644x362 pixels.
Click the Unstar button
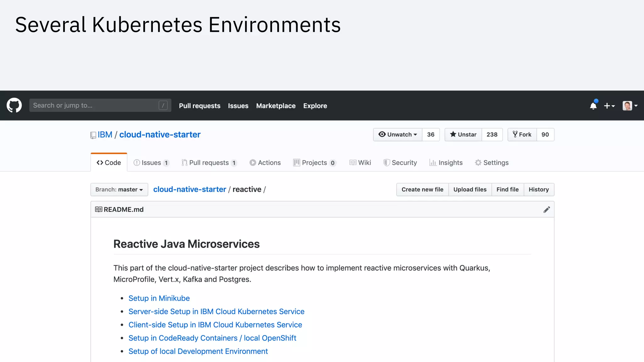463,134
